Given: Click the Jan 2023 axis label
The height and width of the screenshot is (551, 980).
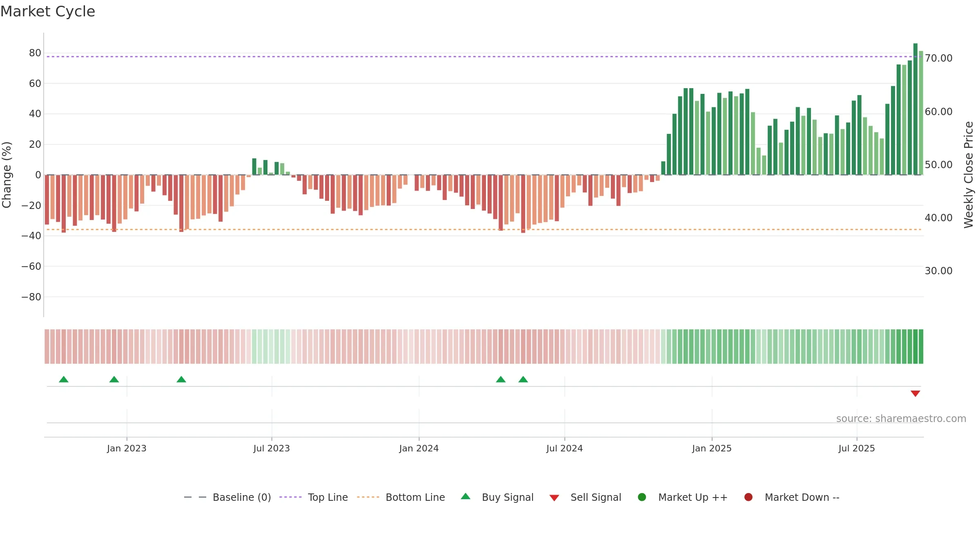Looking at the screenshot, I should click(127, 448).
